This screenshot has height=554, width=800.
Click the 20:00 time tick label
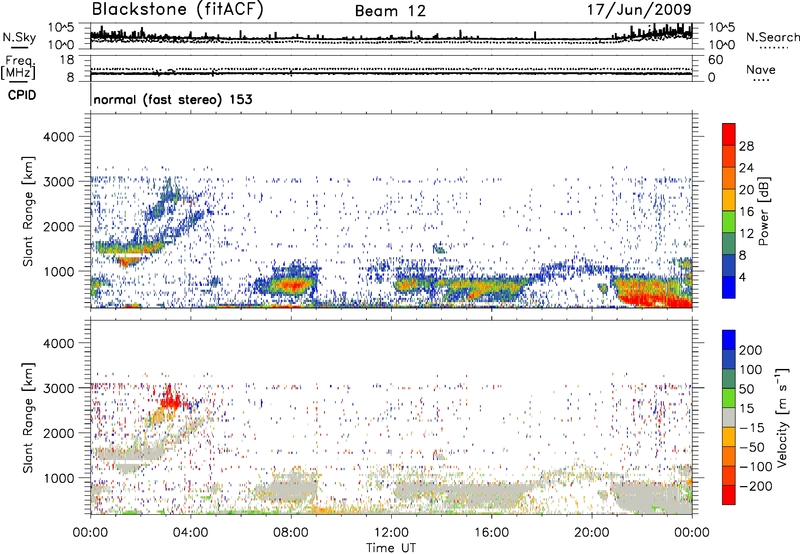click(x=591, y=533)
